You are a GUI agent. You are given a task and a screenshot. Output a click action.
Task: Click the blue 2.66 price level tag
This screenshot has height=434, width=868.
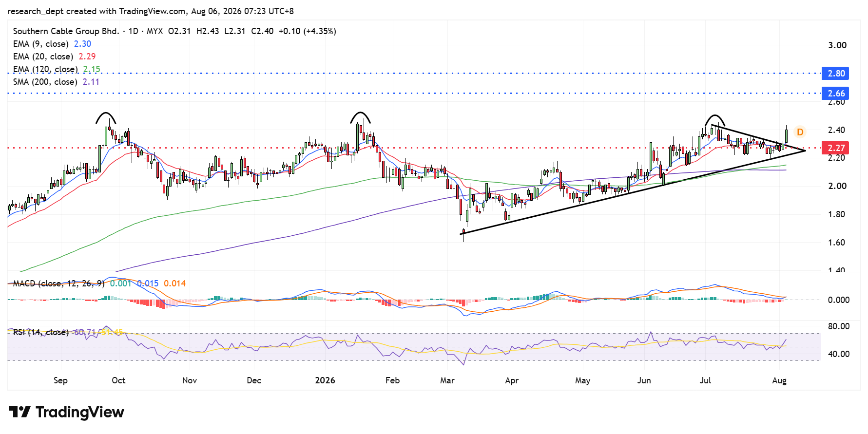click(835, 93)
